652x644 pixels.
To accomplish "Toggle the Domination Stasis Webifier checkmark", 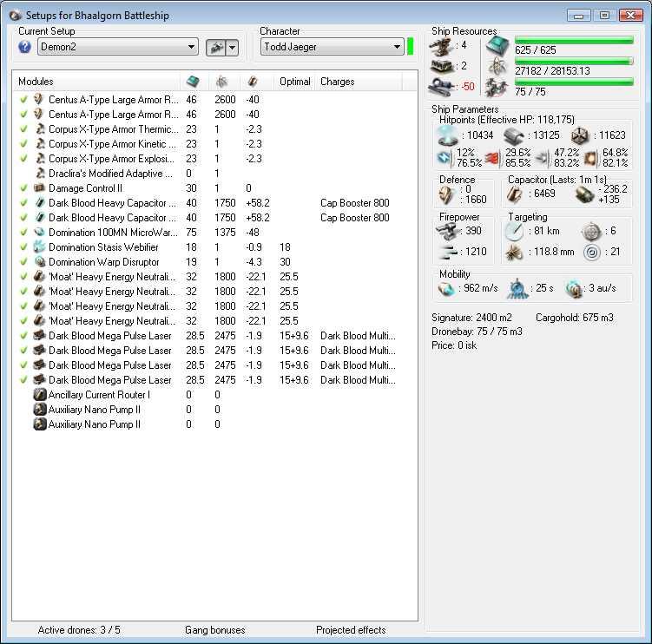I will pos(23,247).
